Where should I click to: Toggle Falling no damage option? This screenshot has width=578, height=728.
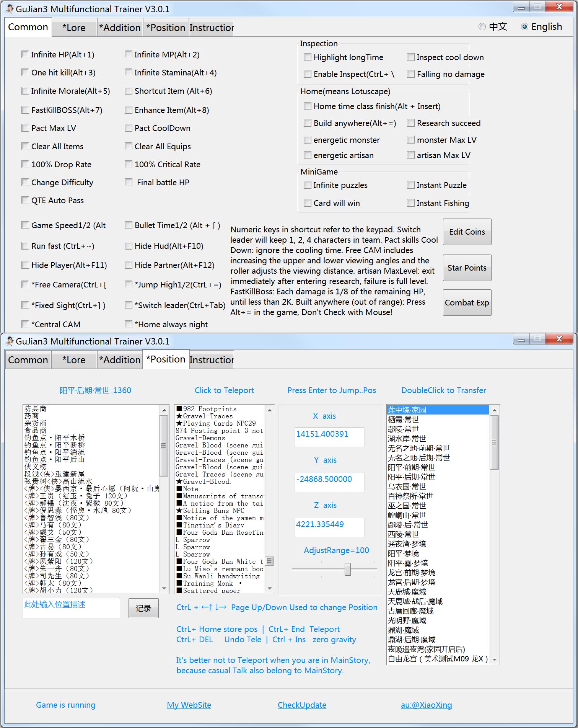click(411, 74)
